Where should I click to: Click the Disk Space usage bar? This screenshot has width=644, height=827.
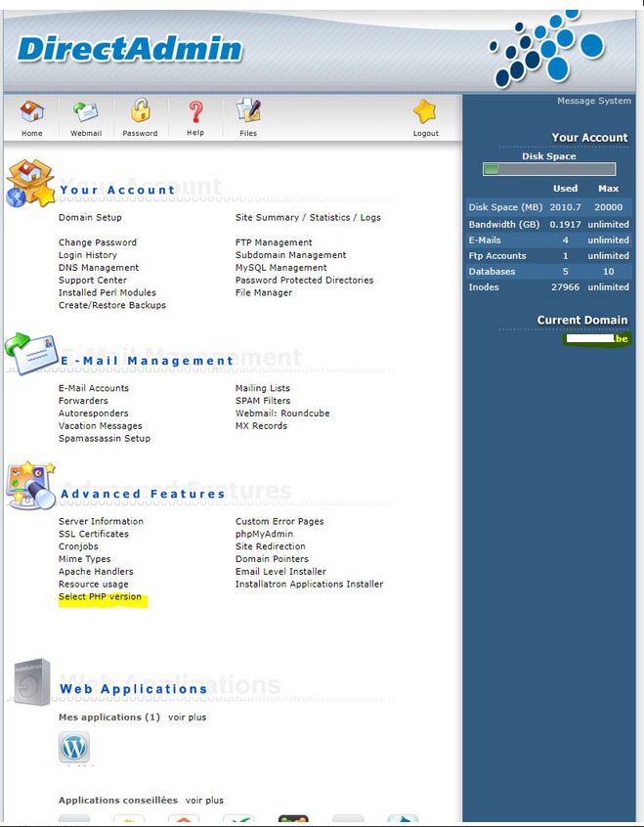click(549, 169)
